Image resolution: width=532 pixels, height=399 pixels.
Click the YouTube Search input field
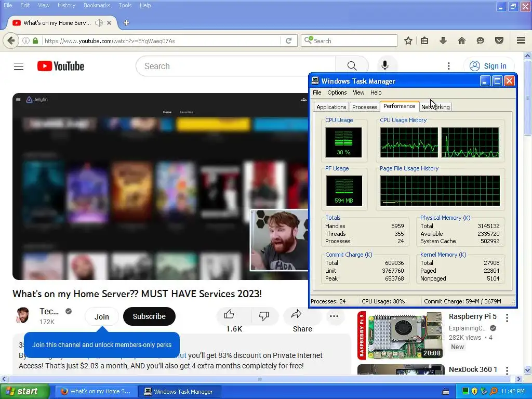click(236, 66)
